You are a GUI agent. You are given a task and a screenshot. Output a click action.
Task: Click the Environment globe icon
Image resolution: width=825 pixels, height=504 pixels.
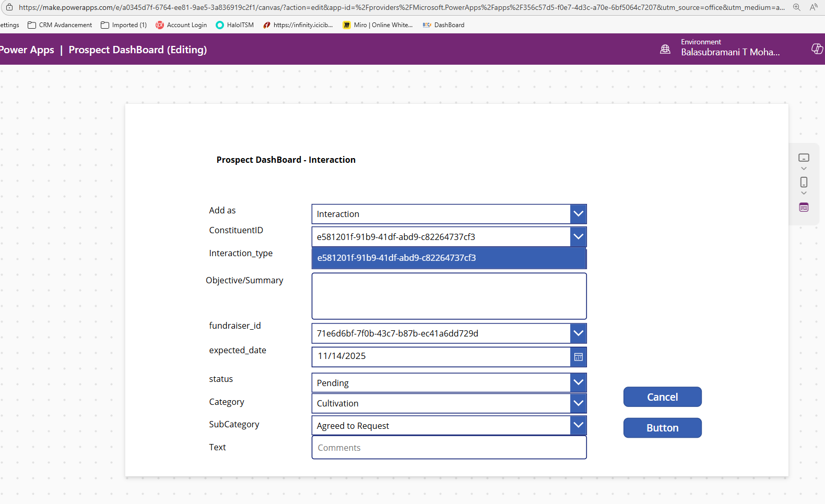[x=665, y=49]
